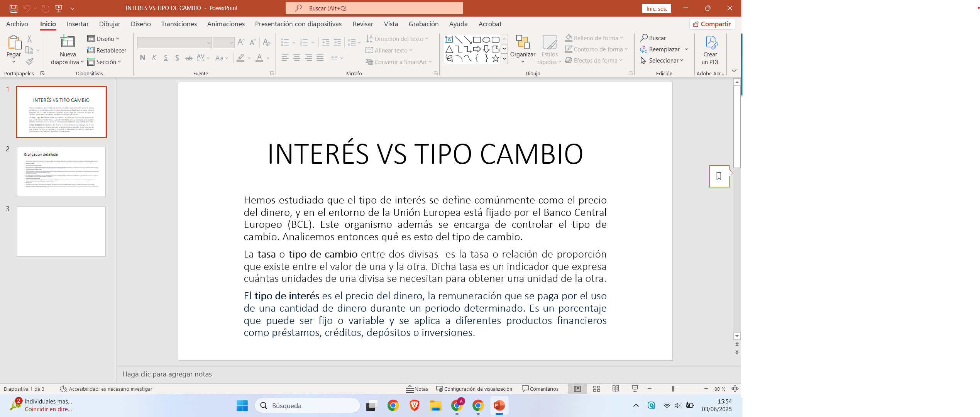980x417 pixels.
Task: Switch to the Diseño tab
Action: coord(141,24)
